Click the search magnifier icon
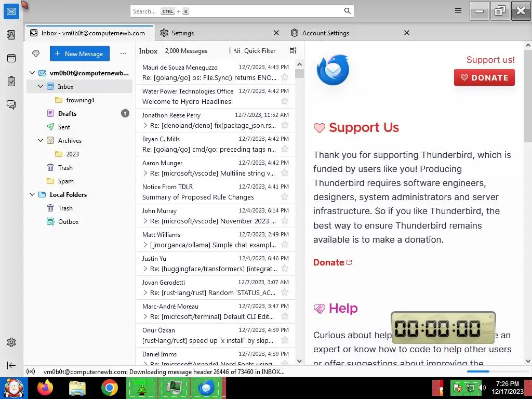The height and width of the screenshot is (399, 532). coord(347,11)
